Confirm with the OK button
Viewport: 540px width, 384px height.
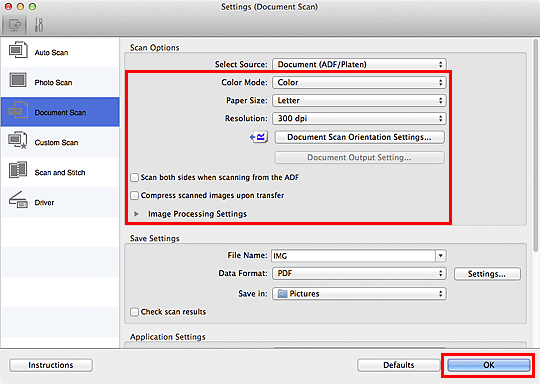(489, 365)
